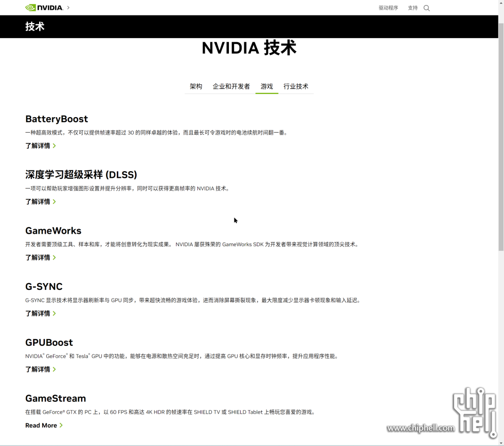This screenshot has width=504, height=446.
Task: Click the G-SYNC description sentence
Action: pyautogui.click(x=193, y=300)
